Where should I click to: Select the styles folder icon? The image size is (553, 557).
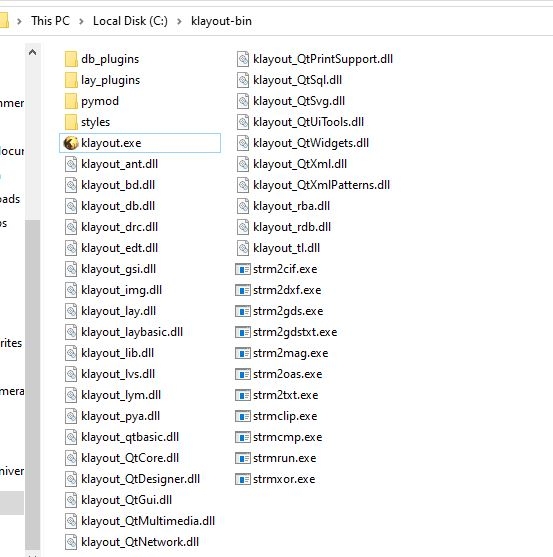(71, 122)
